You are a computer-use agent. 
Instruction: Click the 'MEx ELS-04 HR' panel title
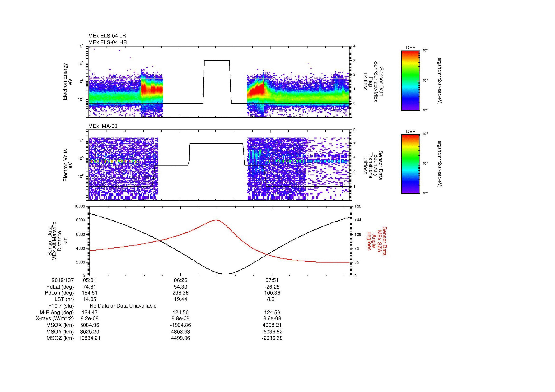tap(107, 42)
